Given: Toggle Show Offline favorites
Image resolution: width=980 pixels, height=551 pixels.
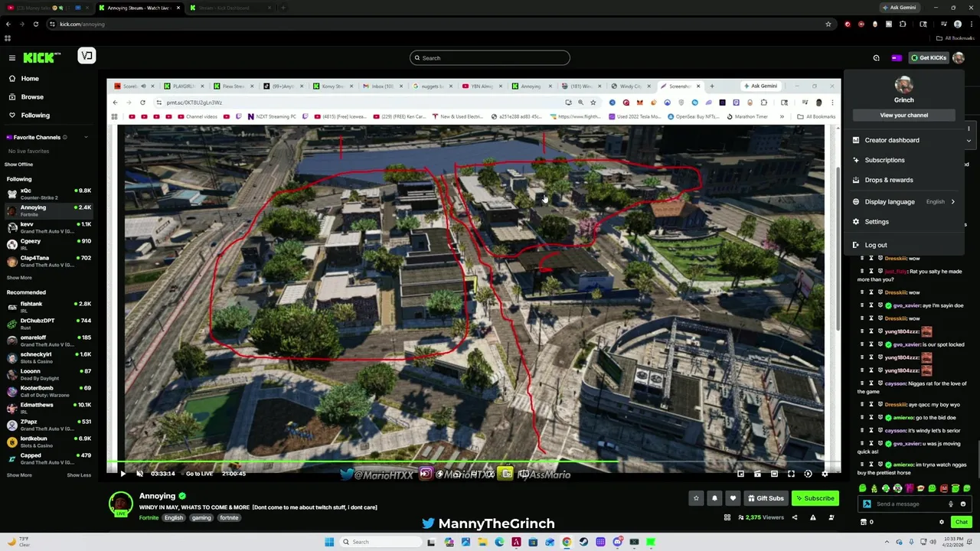Looking at the screenshot, I should coord(18,165).
